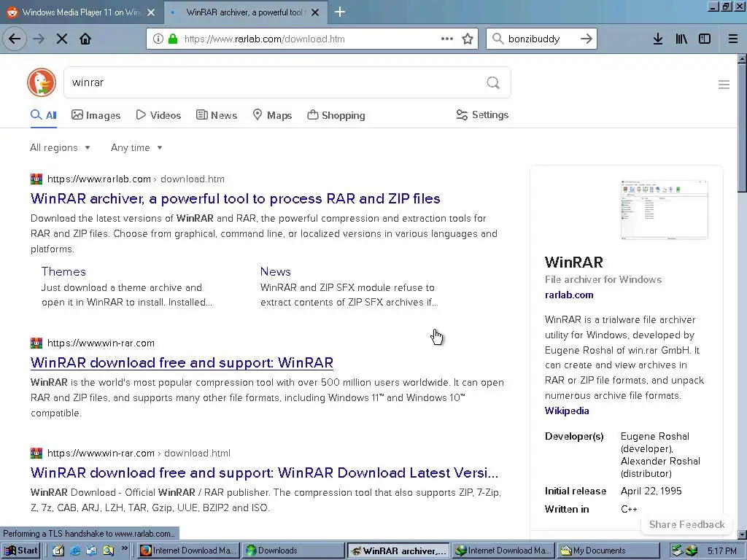Open WinRAR Download Latest Versi... result
Screen dimensions: 747x560
tap(264, 472)
